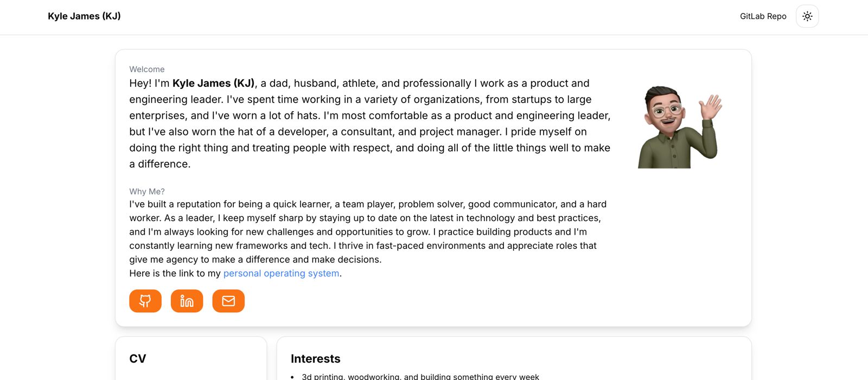Follow the personal operating system link
This screenshot has height=380, width=868.
(x=281, y=273)
